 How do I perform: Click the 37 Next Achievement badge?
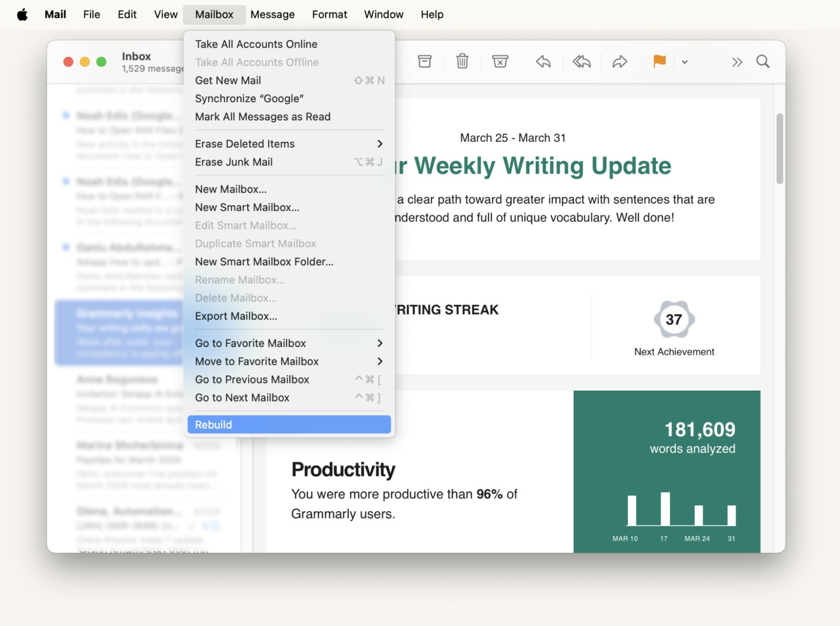674,319
